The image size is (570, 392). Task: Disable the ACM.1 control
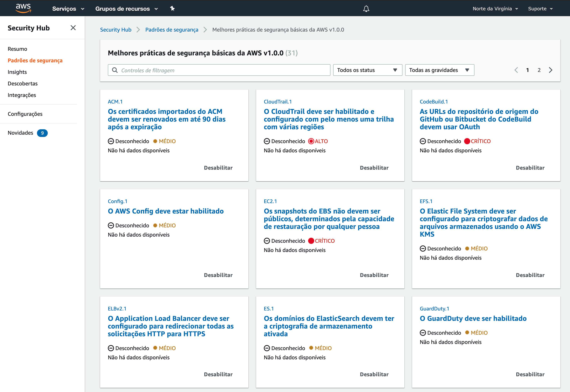pos(218,168)
